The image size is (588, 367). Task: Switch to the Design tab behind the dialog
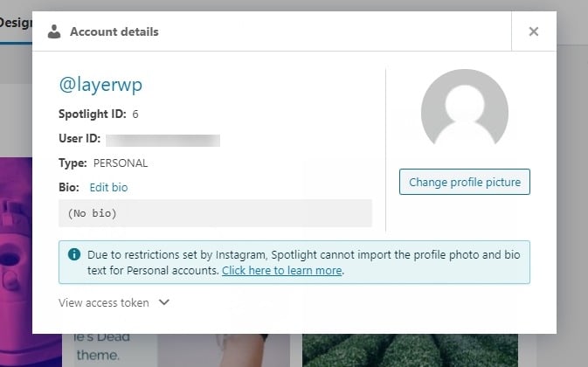16,24
